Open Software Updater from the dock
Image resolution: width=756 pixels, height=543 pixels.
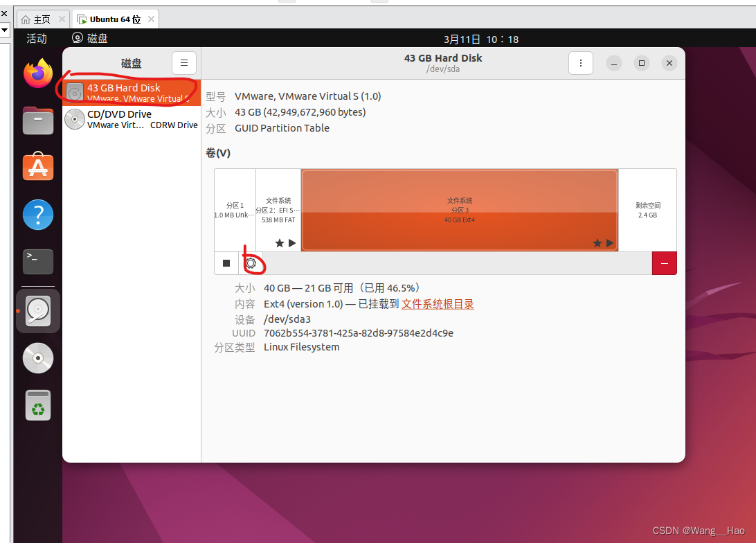pos(37,405)
